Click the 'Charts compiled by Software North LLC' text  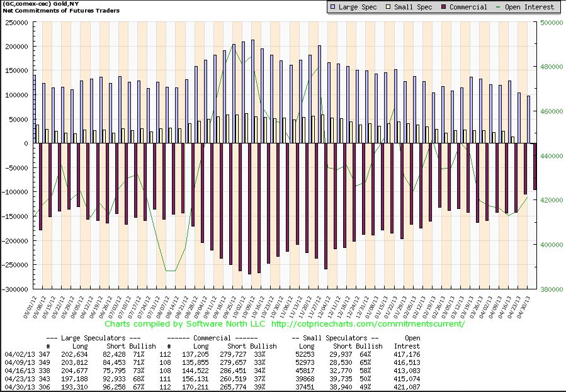click(185, 324)
